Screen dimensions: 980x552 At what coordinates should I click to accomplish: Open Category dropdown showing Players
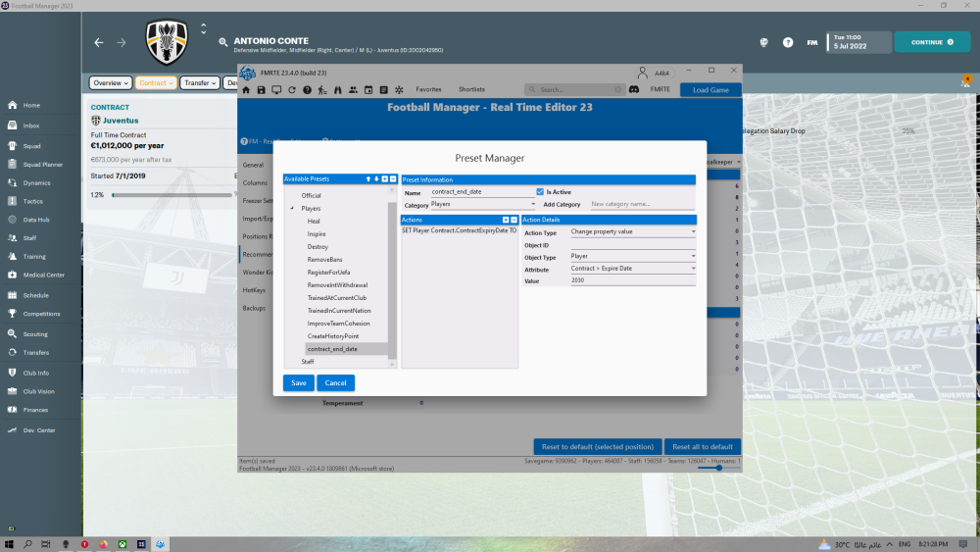[x=483, y=204]
